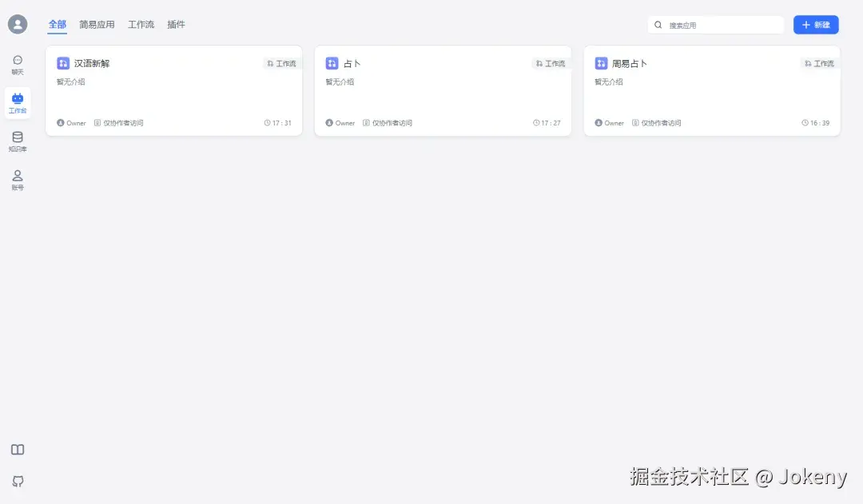This screenshot has height=504, width=863.
Task: Switch to the 全部 tab
Action: tap(57, 25)
